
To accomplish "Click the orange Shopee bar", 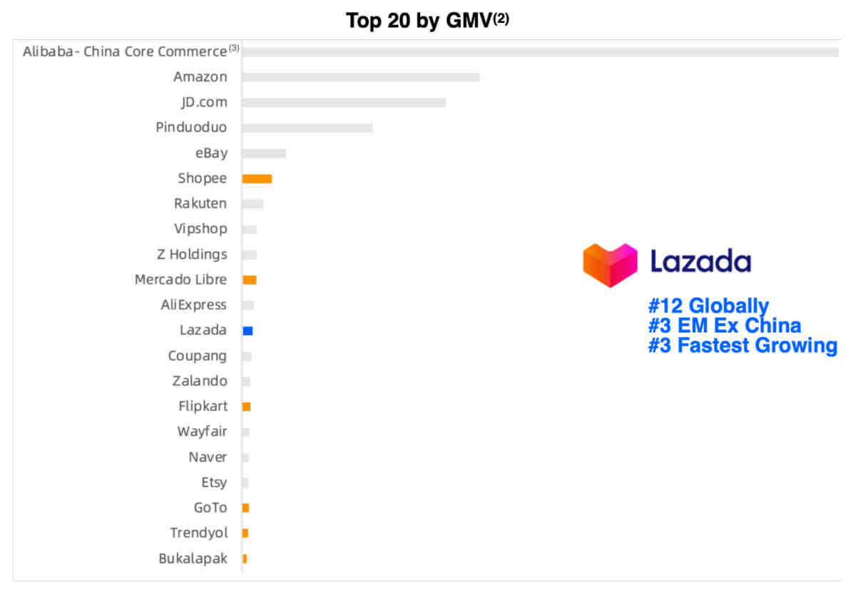I will (x=257, y=178).
